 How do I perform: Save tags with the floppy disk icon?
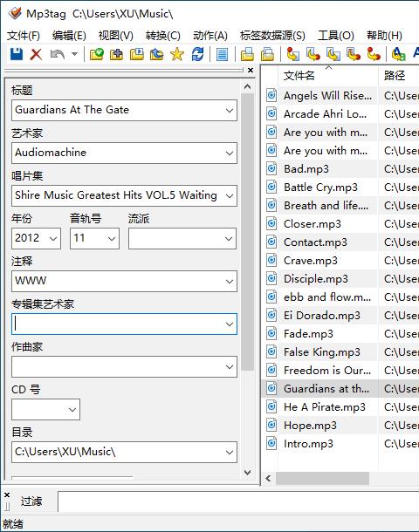17,54
